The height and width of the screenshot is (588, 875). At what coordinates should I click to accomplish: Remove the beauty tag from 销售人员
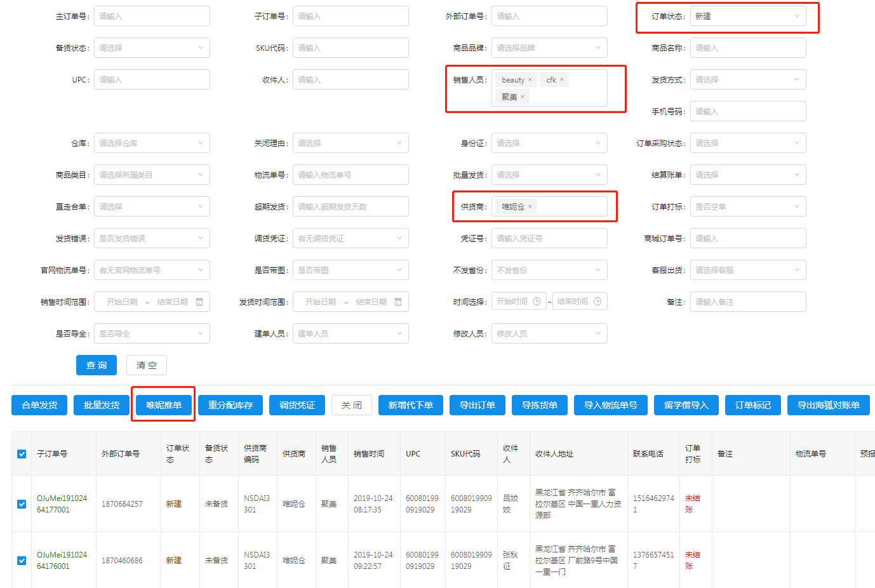530,79
